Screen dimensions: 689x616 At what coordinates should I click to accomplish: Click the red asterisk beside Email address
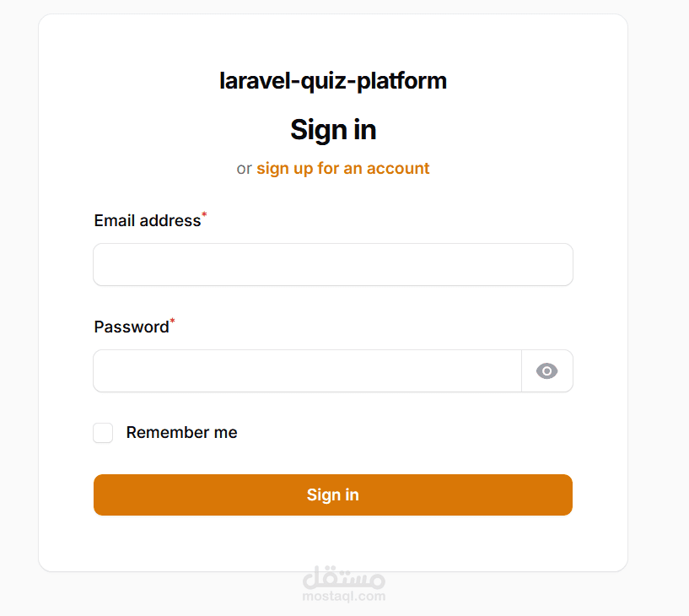204,214
